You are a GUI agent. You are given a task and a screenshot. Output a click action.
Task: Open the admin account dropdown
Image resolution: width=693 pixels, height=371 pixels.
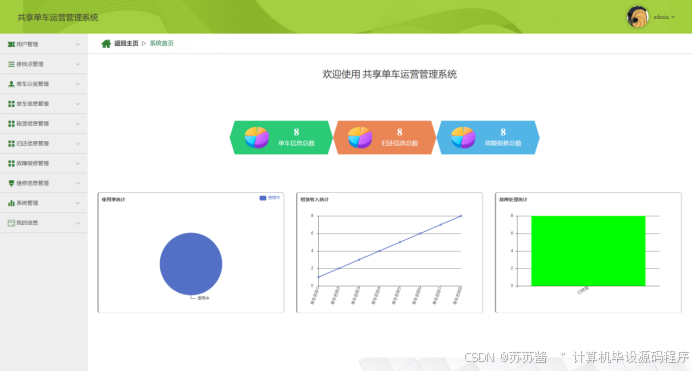[x=664, y=17]
